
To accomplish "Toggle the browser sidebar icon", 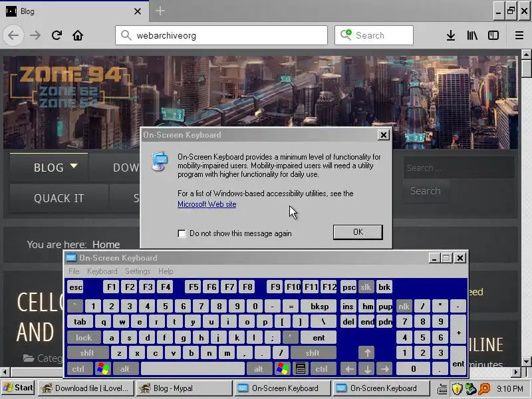I will 493,35.
